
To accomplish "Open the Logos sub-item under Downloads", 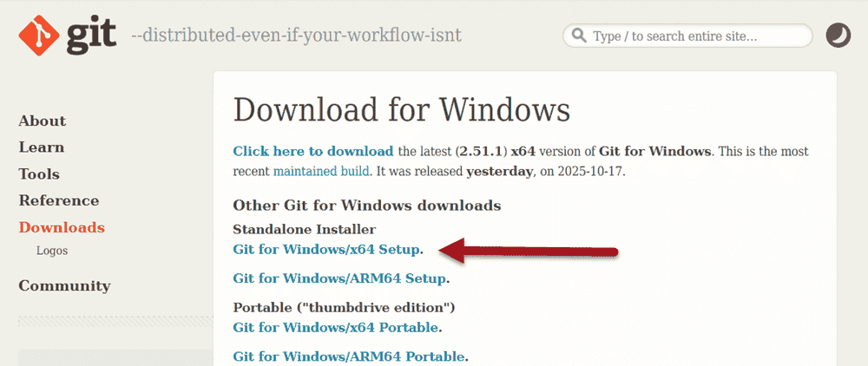I will click(x=52, y=251).
